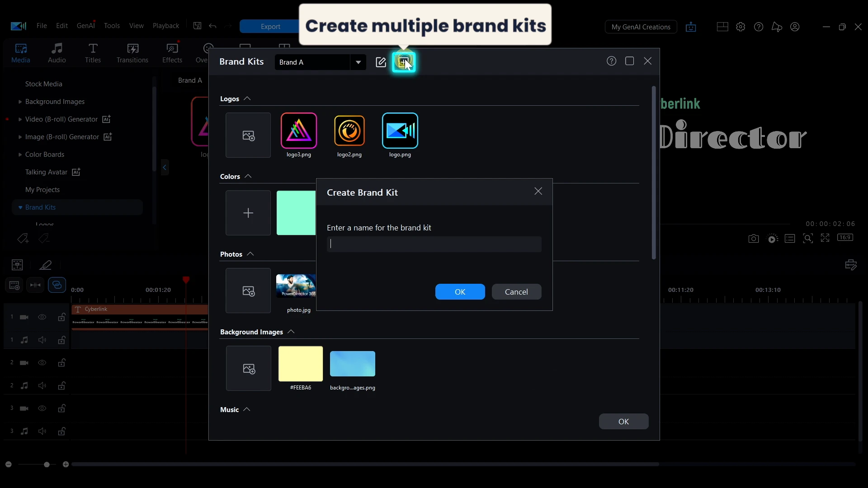Screen dimensions: 868x488
Task: Click the brand kit name input field
Action: 434,244
